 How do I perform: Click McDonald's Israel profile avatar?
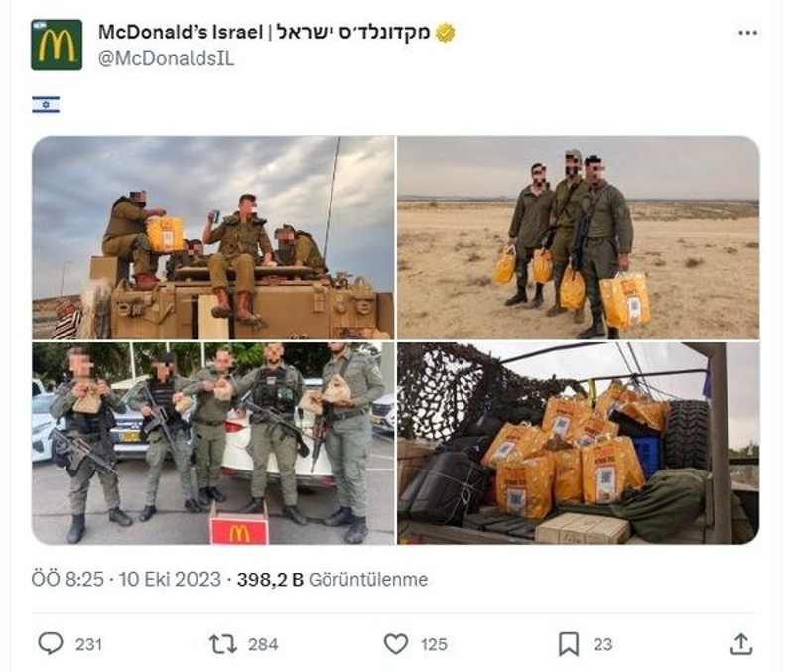click(57, 45)
